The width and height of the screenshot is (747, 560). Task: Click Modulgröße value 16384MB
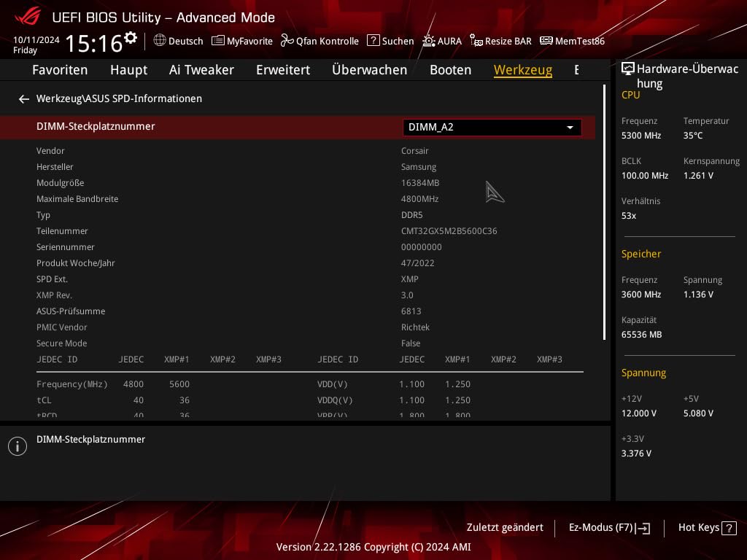419,183
